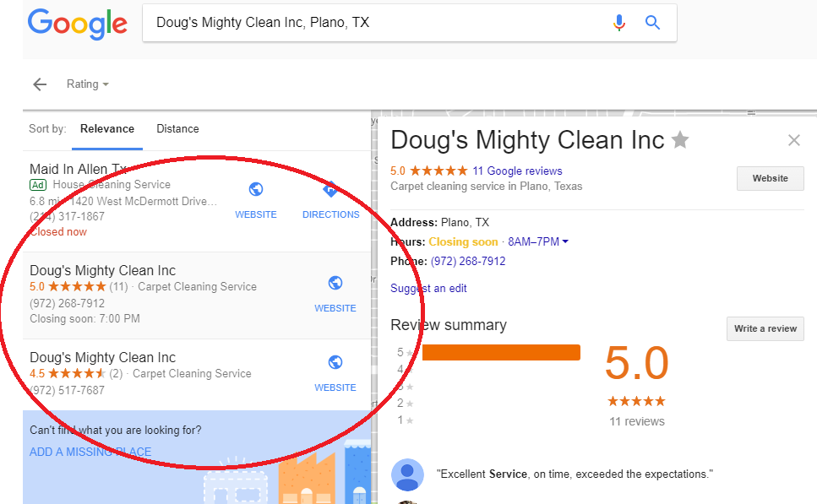Screen dimensions: 817x504
Task: Click "Can't find what you are looking for?" text
Action: (x=115, y=430)
